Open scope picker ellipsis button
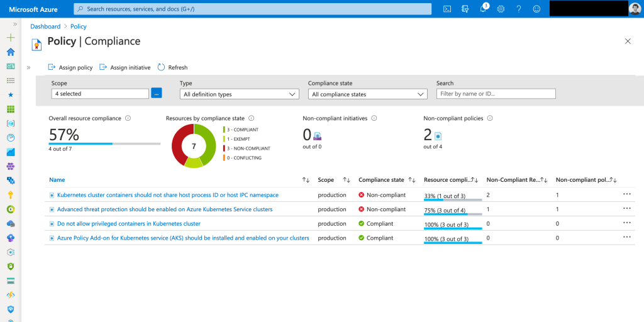The height and width of the screenshot is (322, 644). pyautogui.click(x=157, y=93)
